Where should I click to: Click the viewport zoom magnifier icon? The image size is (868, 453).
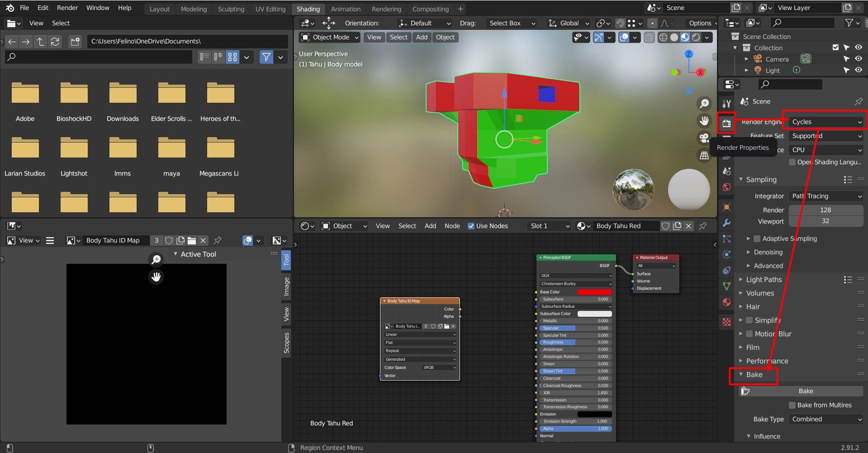pyautogui.click(x=704, y=104)
